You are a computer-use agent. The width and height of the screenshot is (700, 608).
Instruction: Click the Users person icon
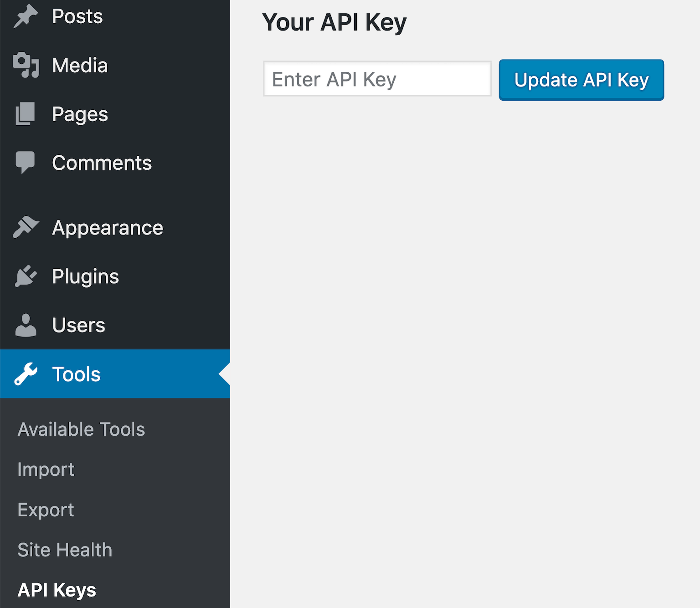pos(26,325)
